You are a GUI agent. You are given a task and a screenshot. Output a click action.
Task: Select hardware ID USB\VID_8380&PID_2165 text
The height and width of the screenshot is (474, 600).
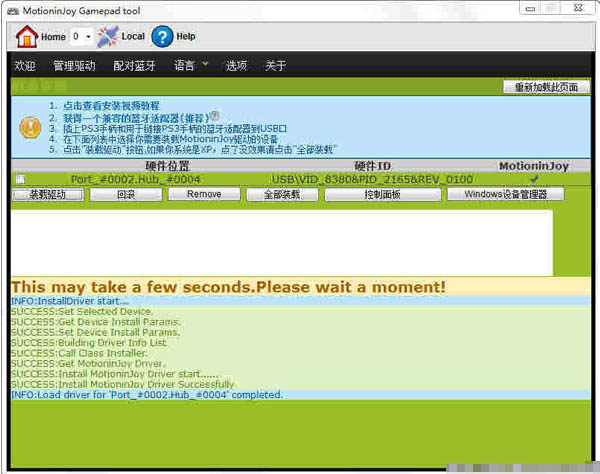point(372,179)
